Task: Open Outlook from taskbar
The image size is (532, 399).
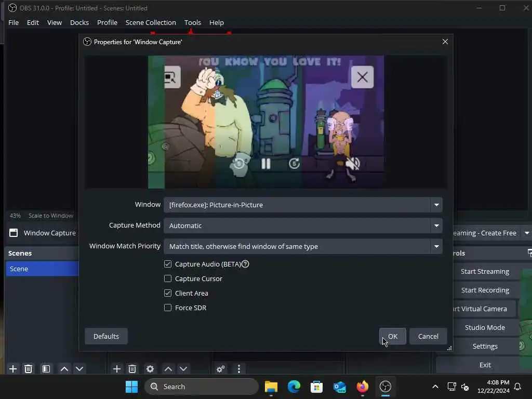Action: coord(340,387)
